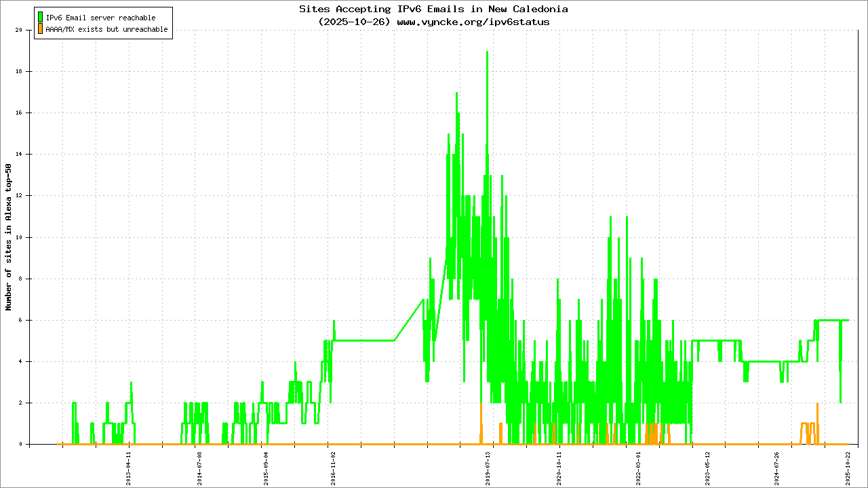Image resolution: width=868 pixels, height=488 pixels.
Task: Click the 2016-11-02 date label
Action: 332,469
